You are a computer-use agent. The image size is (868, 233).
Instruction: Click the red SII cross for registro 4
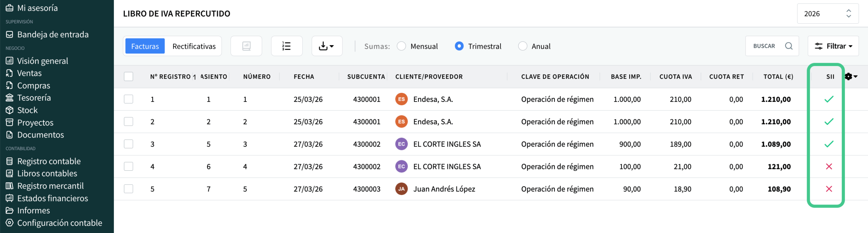pyautogui.click(x=829, y=166)
